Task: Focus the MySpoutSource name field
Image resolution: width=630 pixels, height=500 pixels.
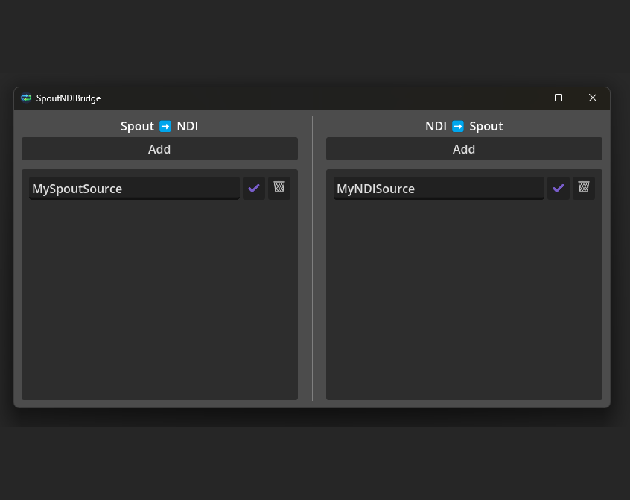Action: (134, 188)
